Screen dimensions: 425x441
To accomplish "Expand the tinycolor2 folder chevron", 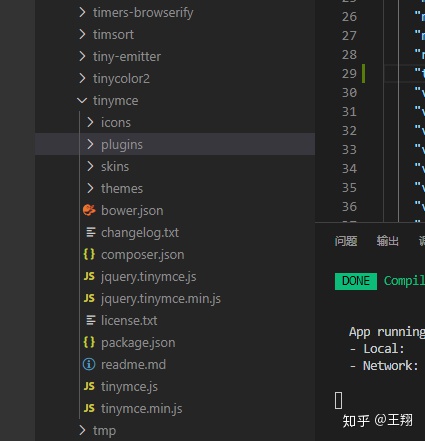I will click(82, 78).
